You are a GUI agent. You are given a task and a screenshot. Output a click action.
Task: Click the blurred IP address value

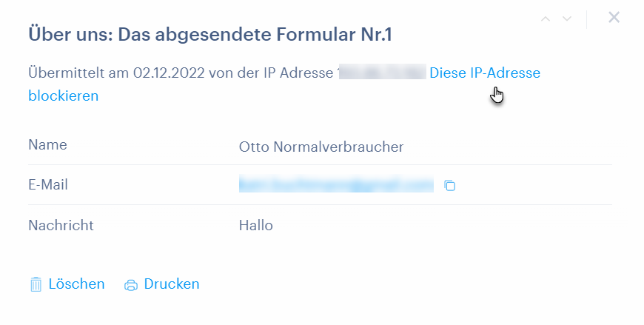click(381, 73)
